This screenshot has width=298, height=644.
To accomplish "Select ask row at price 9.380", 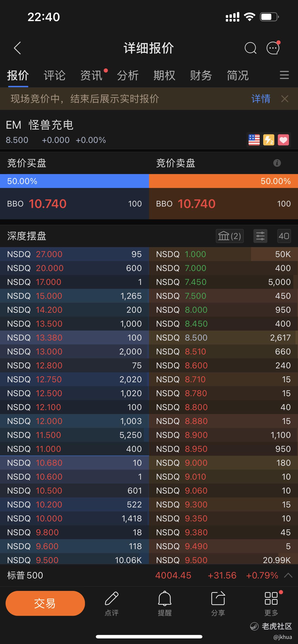I will coord(223,532).
